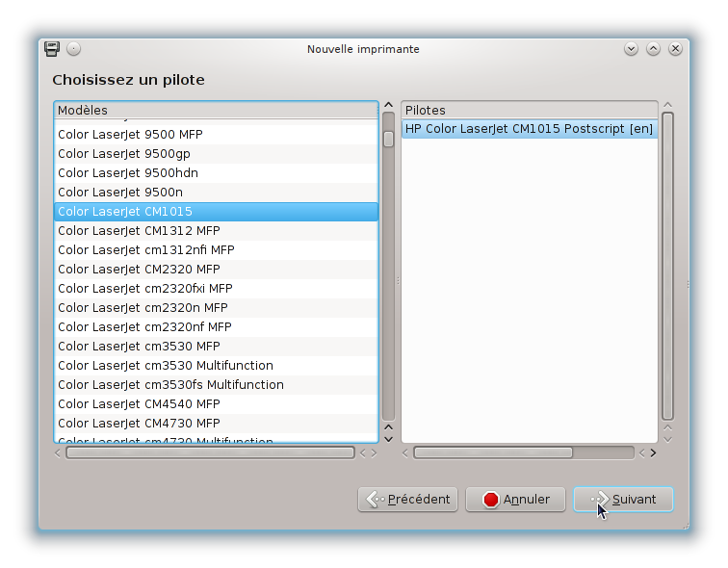Click the Précédent button
This screenshot has width=728, height=568.
407,500
